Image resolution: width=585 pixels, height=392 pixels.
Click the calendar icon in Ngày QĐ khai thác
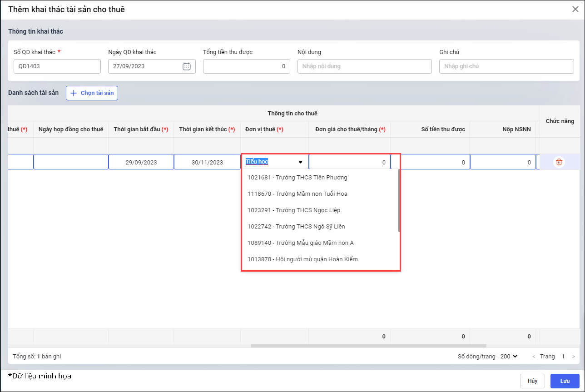pos(186,66)
